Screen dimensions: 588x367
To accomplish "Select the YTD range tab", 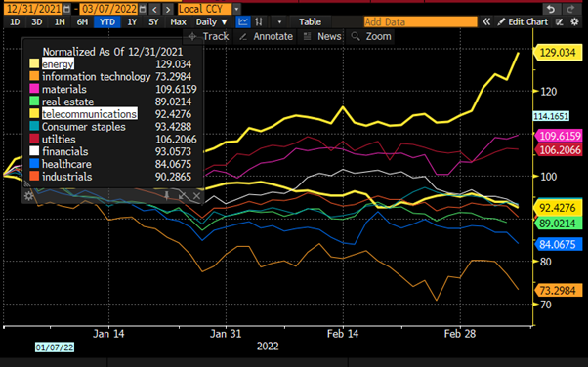I will coord(107,21).
